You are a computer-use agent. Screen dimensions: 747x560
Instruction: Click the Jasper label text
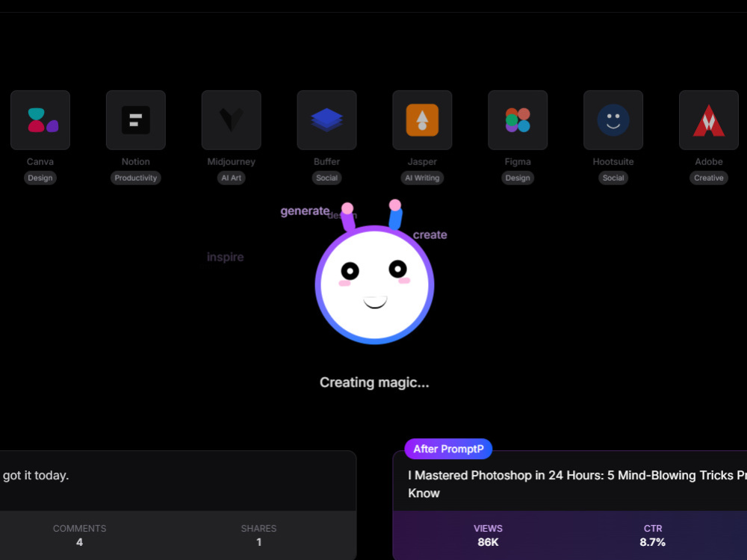point(422,162)
